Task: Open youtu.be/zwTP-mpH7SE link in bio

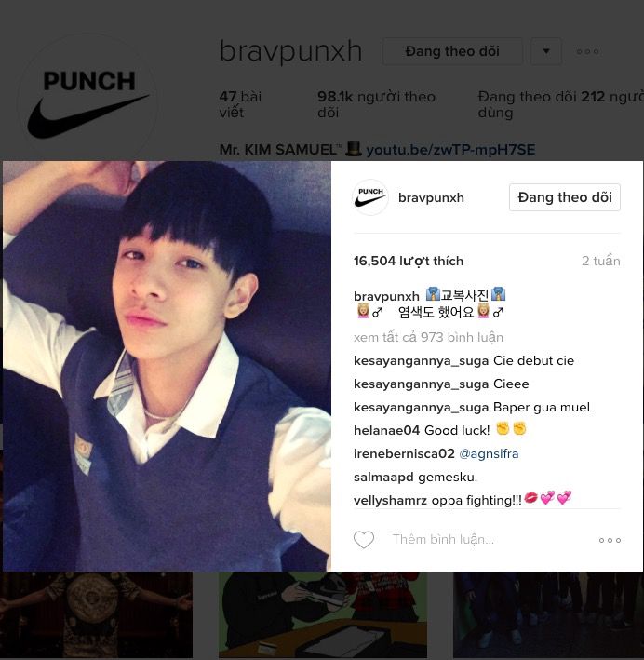Action: pos(450,150)
